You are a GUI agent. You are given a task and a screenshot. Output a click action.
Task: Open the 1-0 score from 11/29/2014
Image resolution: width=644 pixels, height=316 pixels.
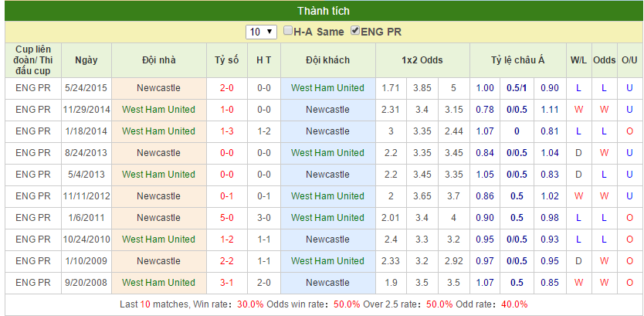(227, 110)
